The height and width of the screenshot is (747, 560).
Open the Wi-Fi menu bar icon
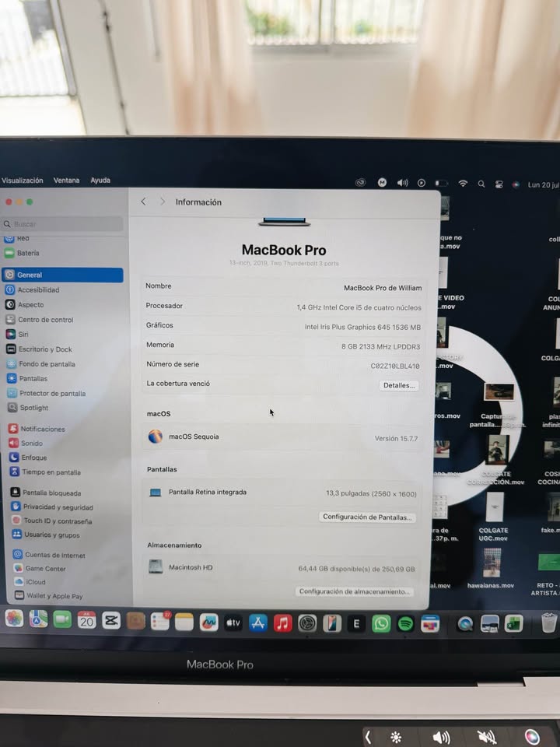463,183
